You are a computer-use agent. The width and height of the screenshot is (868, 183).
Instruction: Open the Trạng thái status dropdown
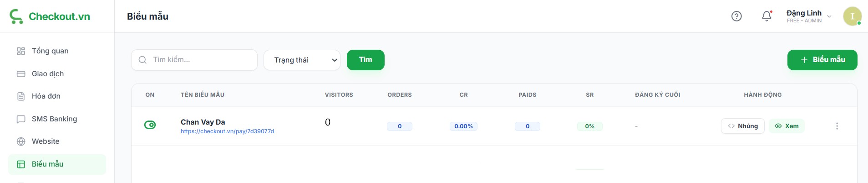coord(302,60)
